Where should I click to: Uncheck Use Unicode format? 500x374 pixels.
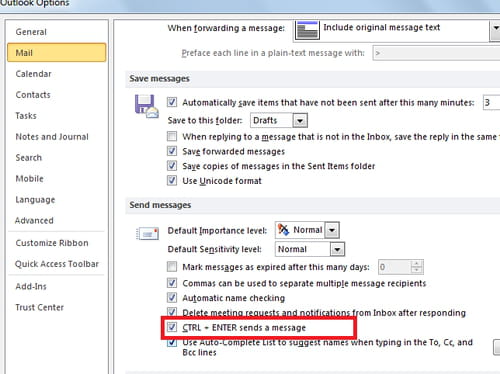click(x=172, y=180)
